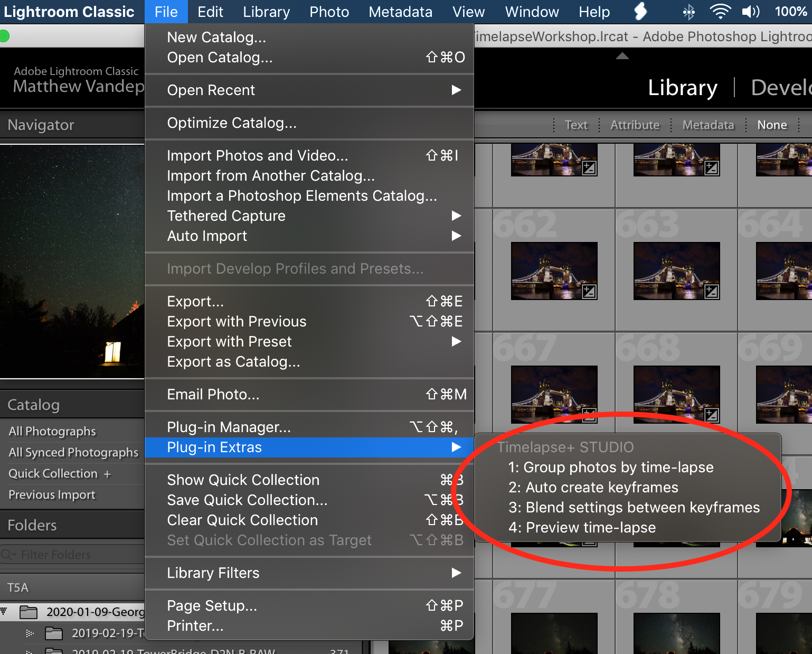This screenshot has width=812, height=654.
Task: Open the Metadata menu
Action: click(400, 12)
